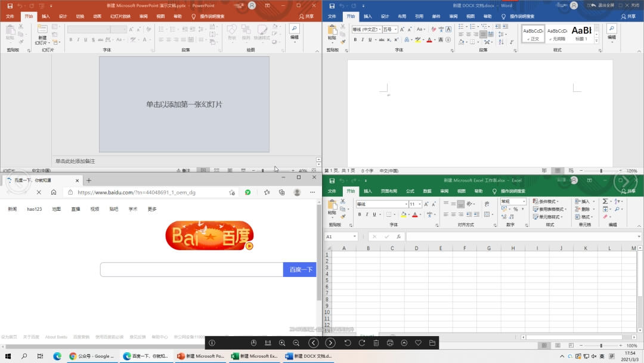
Task: Click the Baidu search input box
Action: [x=191, y=270]
